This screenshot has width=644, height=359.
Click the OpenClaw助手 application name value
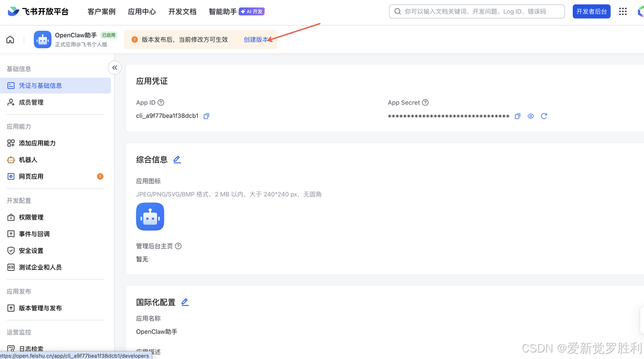point(156,332)
